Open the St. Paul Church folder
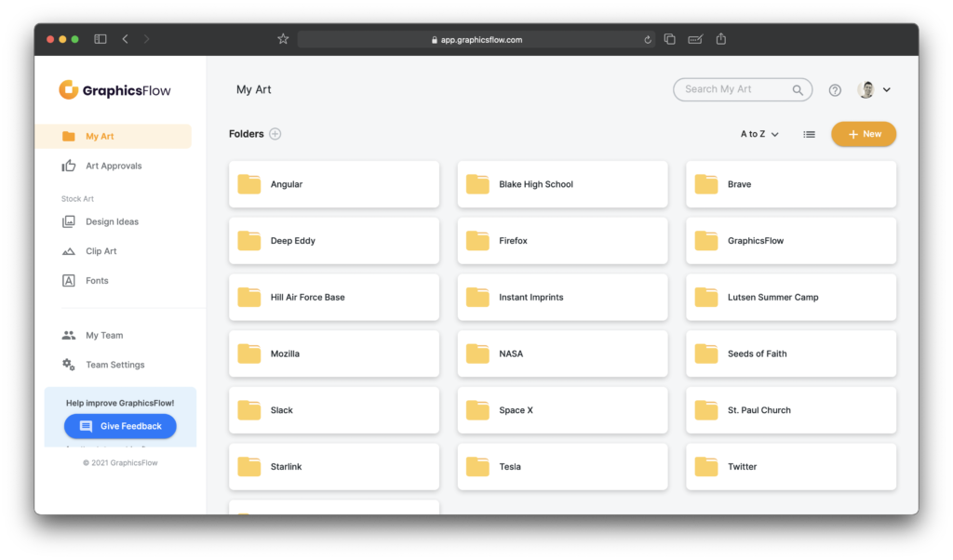The image size is (953, 560). 791,410
